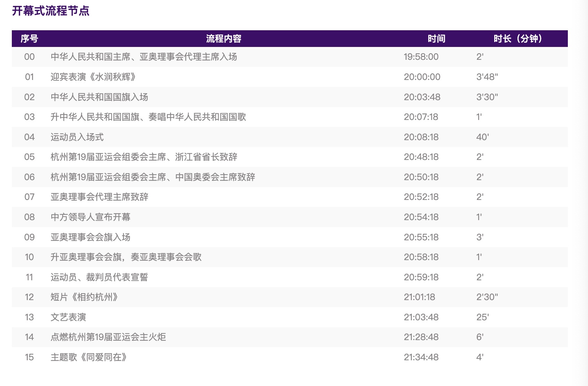
Task: Click sequence number 12
Action: 30,297
